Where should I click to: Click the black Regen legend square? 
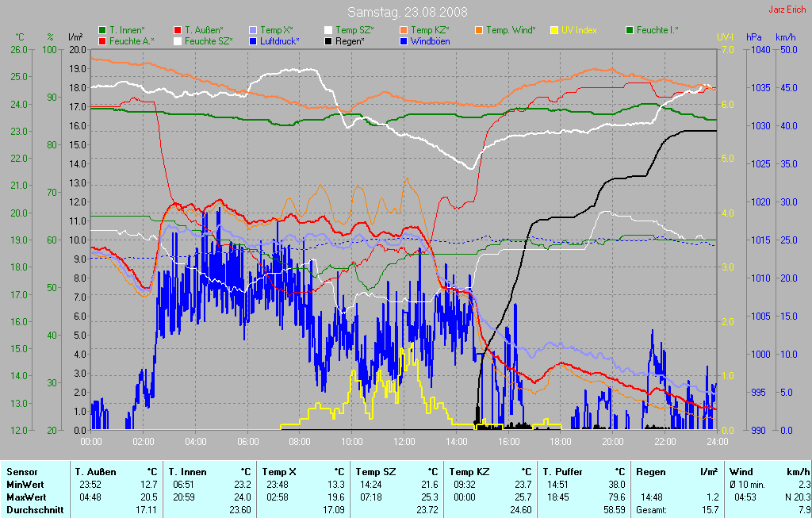tap(328, 40)
